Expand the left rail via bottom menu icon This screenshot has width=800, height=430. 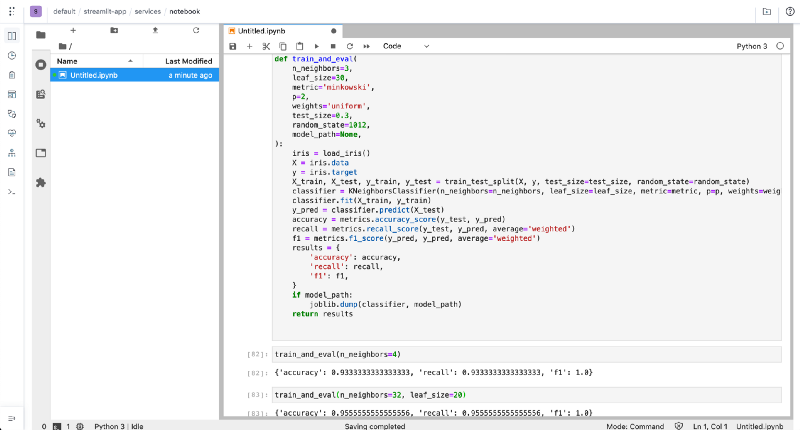pos(12,418)
